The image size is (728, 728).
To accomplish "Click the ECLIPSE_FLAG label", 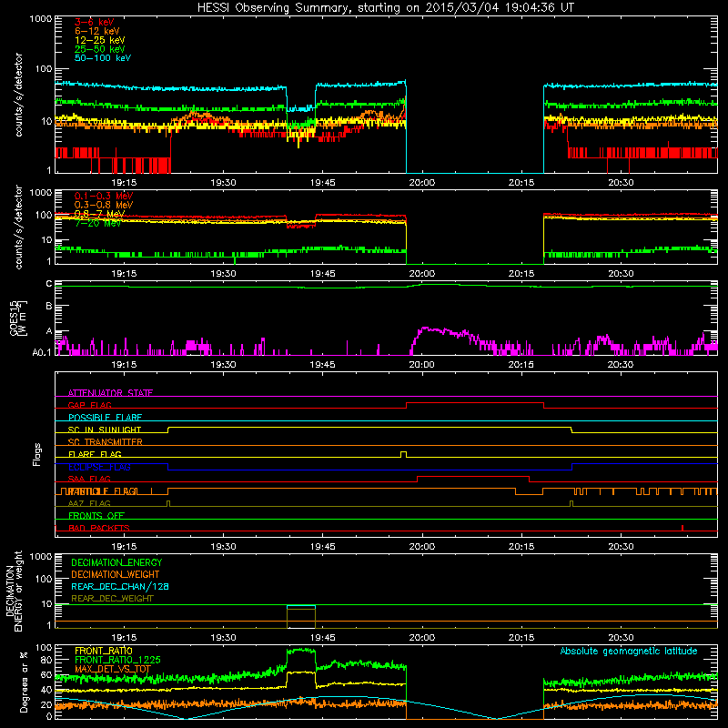I will pyautogui.click(x=99, y=467).
